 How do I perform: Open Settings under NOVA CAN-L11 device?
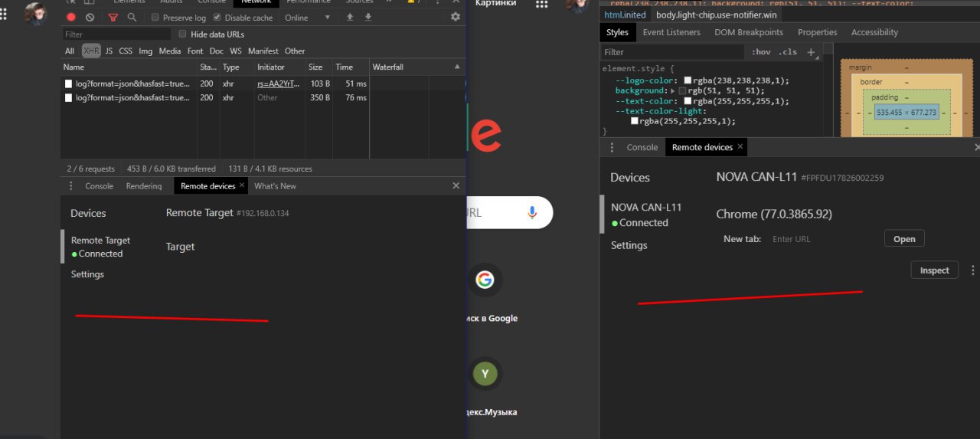click(x=629, y=245)
